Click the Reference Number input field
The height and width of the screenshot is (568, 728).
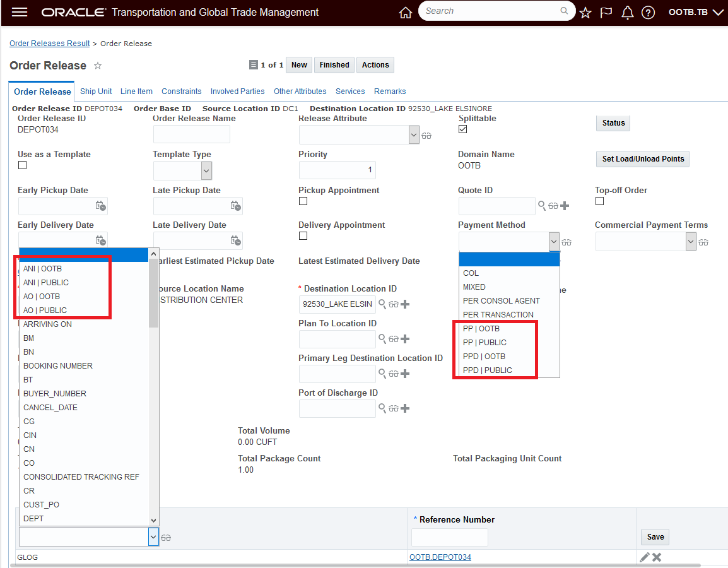[x=449, y=537]
